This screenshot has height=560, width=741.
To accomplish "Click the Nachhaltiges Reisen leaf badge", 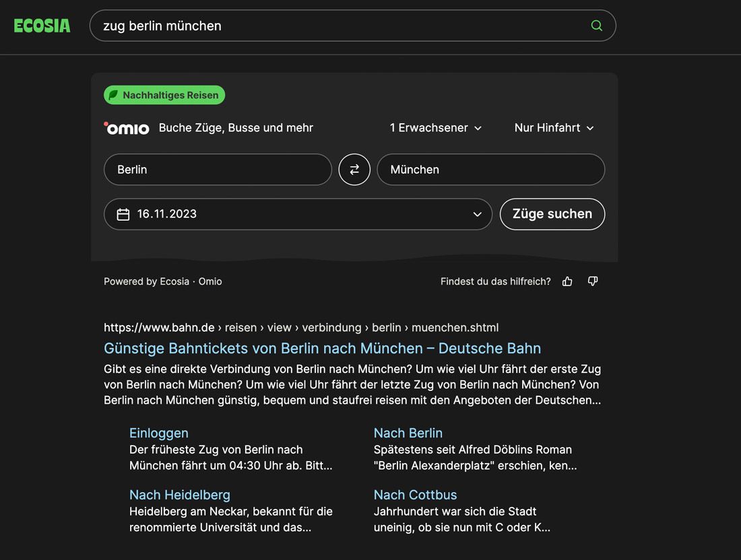I will [x=164, y=95].
